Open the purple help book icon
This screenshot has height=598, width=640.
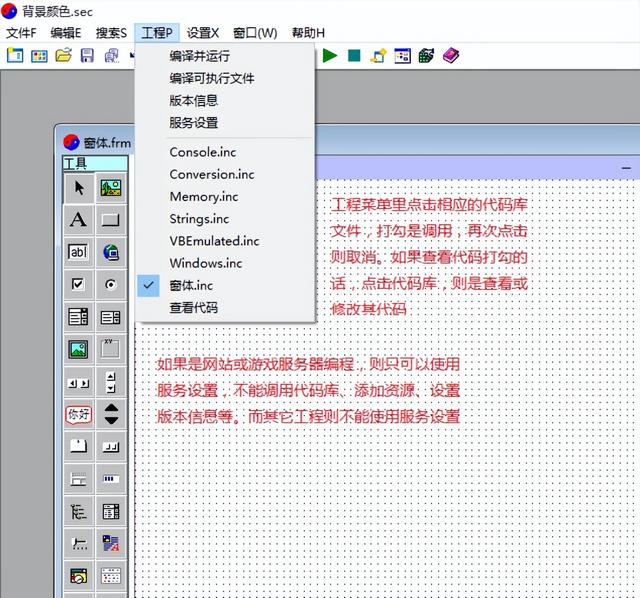451,56
